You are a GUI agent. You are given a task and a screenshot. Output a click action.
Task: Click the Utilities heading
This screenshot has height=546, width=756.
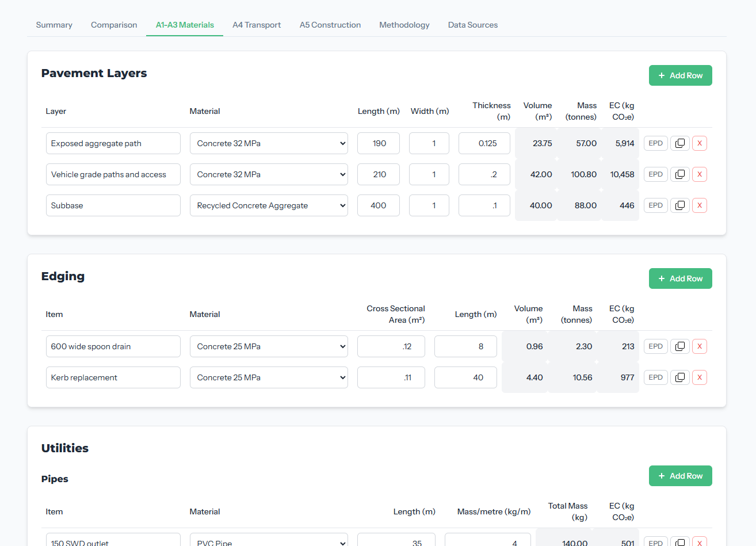[x=65, y=448]
